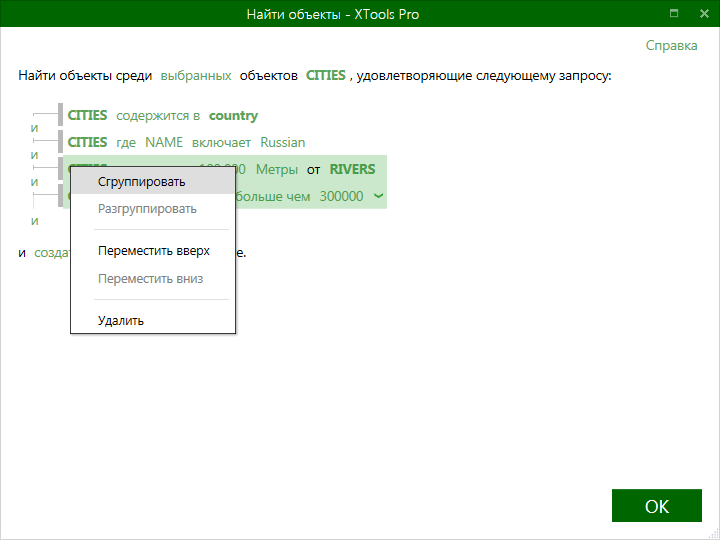720x540 pixels.
Task: Edit the 300000 value
Action: [341, 197]
